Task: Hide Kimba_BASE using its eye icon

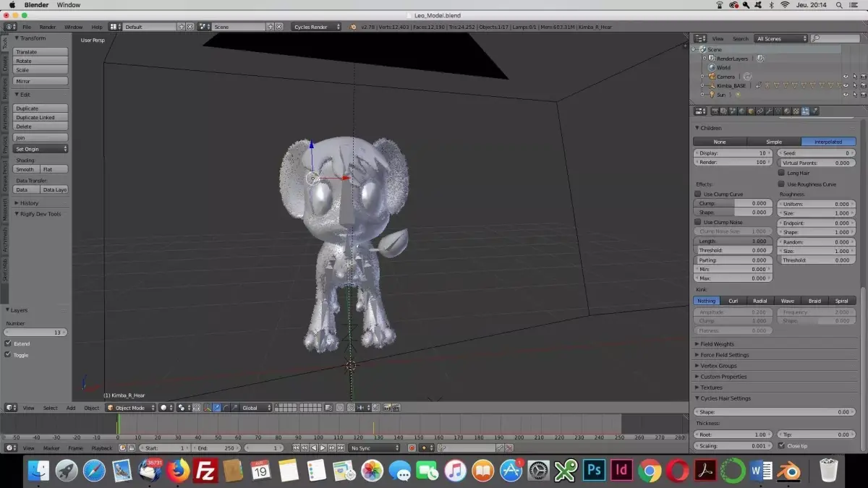Action: pos(846,85)
